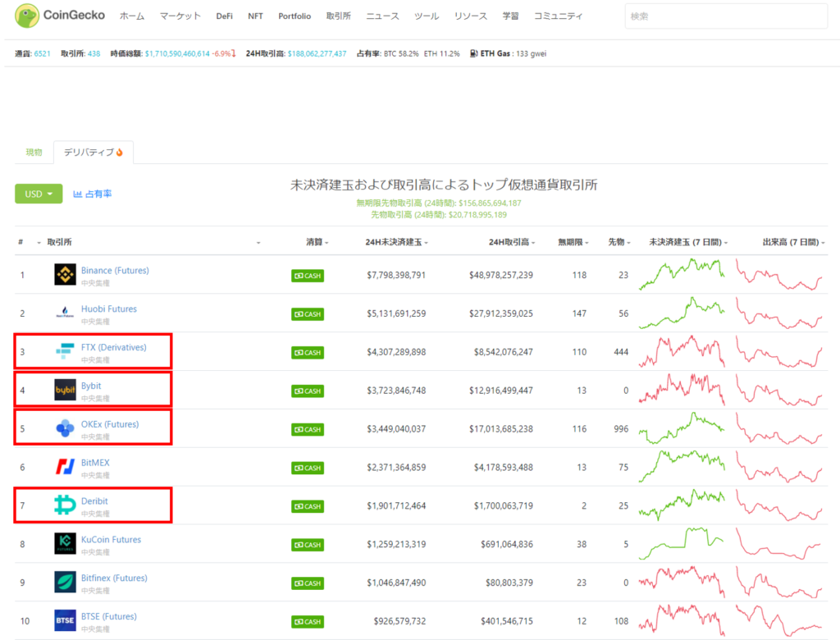Click the KuCoin Futures logo icon
Screen dimensions: 840x640
coord(66,543)
